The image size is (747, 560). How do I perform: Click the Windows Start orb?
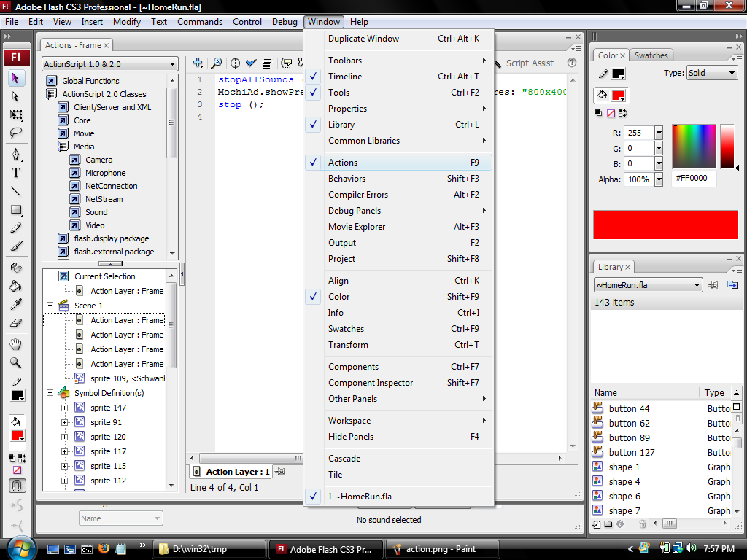coord(20,548)
